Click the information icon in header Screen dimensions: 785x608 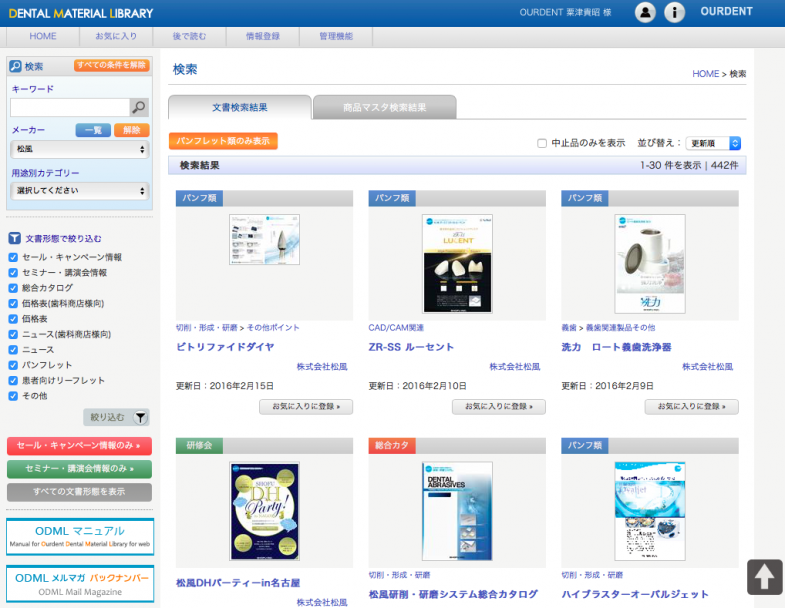pyautogui.click(x=674, y=12)
